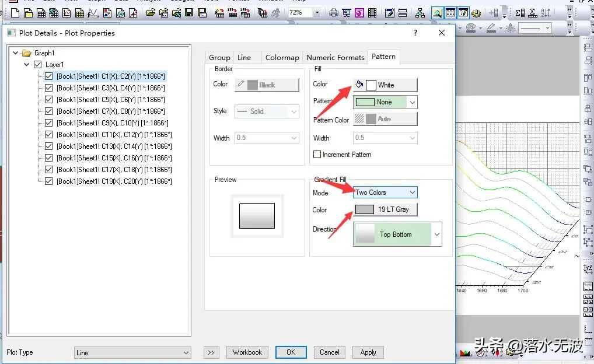The height and width of the screenshot is (364, 594).
Task: Click the Workbook button
Action: point(247,352)
